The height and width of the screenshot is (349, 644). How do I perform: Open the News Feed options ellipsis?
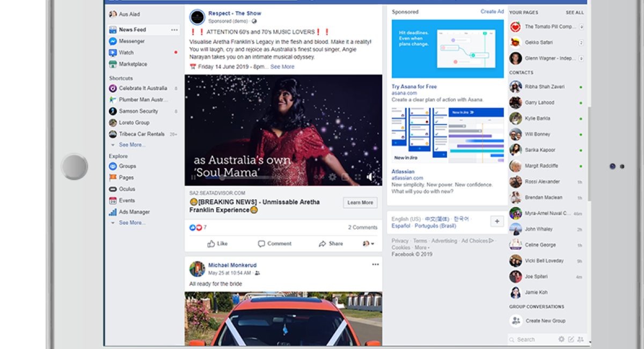click(x=174, y=30)
